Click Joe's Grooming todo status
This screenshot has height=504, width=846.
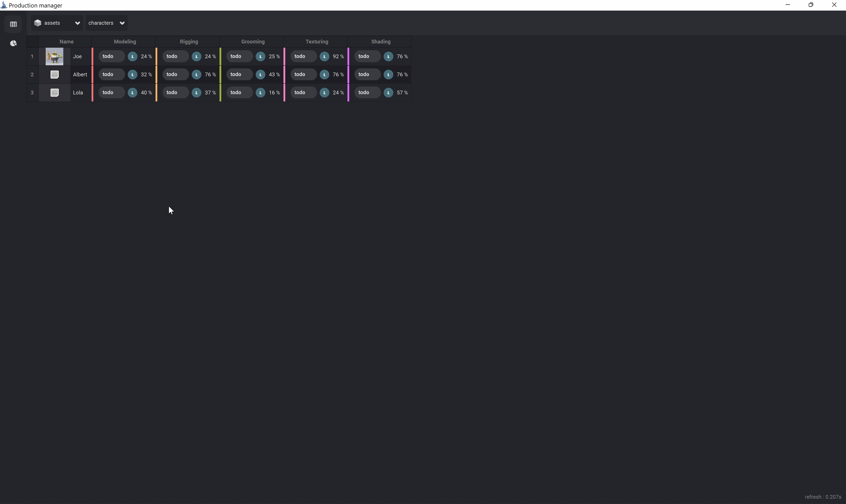coord(239,56)
